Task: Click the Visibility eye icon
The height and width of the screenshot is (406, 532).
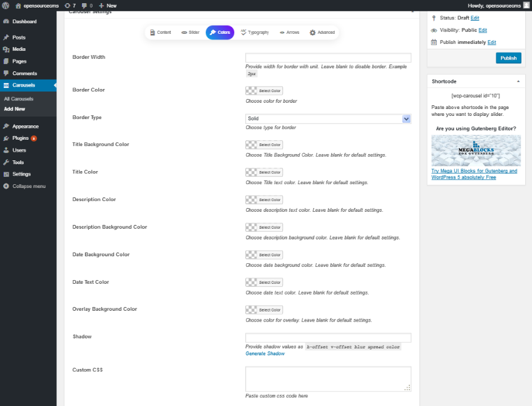Action: (434, 30)
